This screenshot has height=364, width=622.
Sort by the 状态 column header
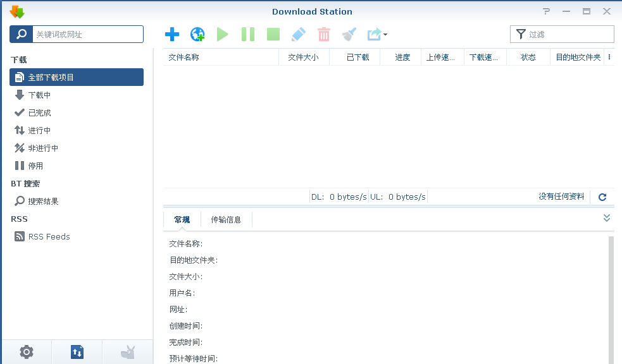(x=528, y=58)
